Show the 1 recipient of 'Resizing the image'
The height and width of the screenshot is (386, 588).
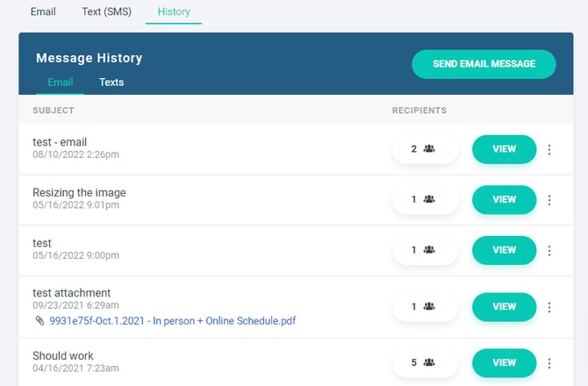click(x=425, y=200)
